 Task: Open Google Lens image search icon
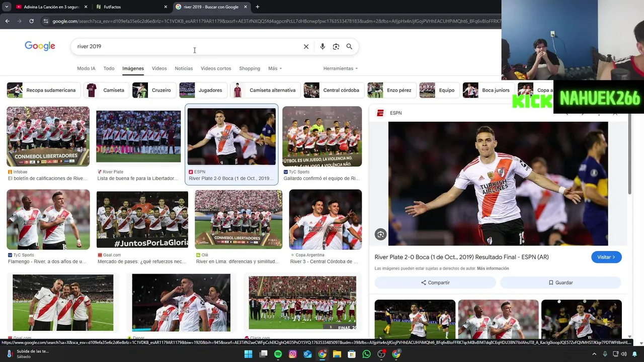pyautogui.click(x=336, y=46)
